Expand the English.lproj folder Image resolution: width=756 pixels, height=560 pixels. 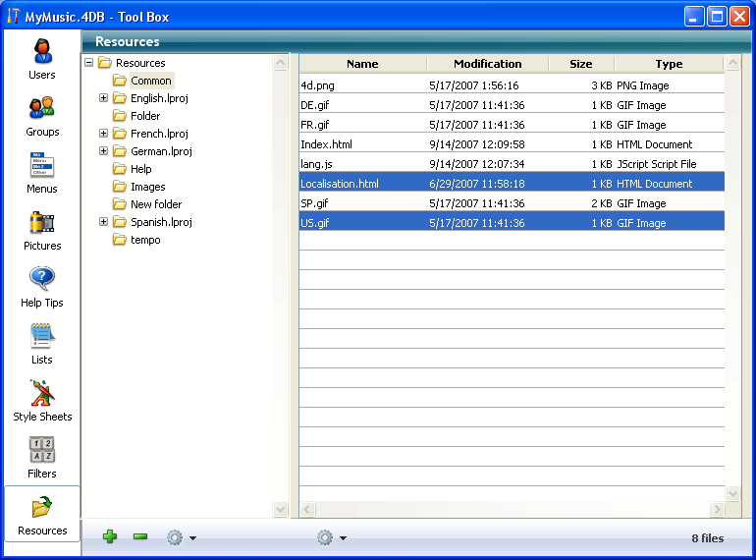(104, 98)
